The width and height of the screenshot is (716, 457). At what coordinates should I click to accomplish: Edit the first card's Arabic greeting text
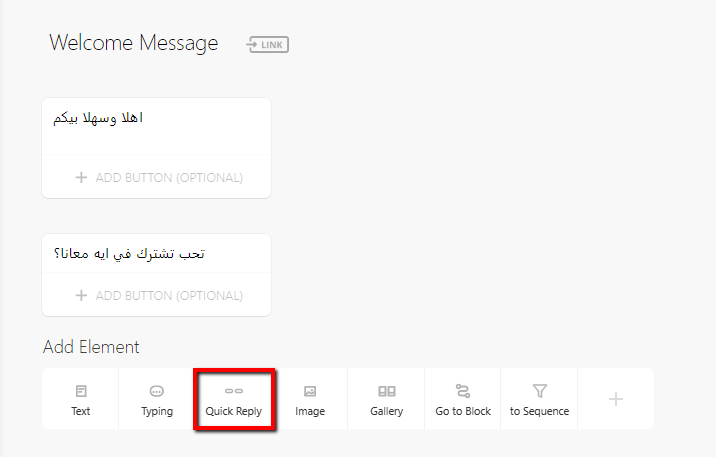click(x=98, y=118)
